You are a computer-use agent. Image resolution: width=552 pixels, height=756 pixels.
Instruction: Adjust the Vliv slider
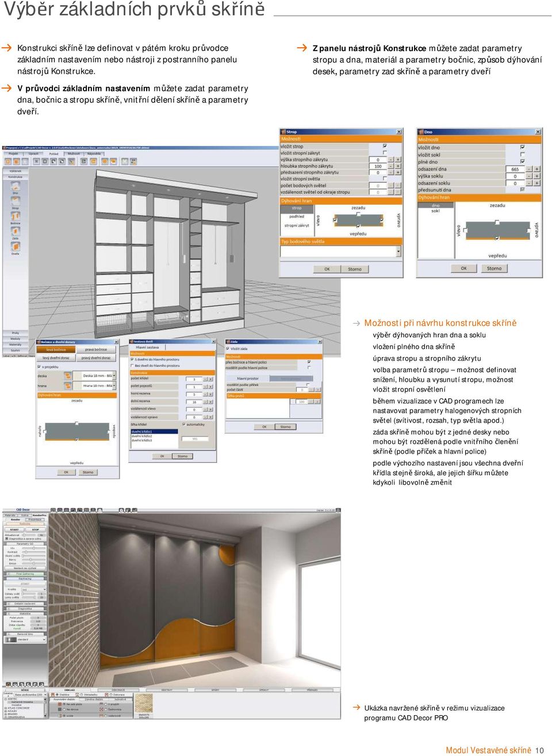pyautogui.click(x=33, y=548)
